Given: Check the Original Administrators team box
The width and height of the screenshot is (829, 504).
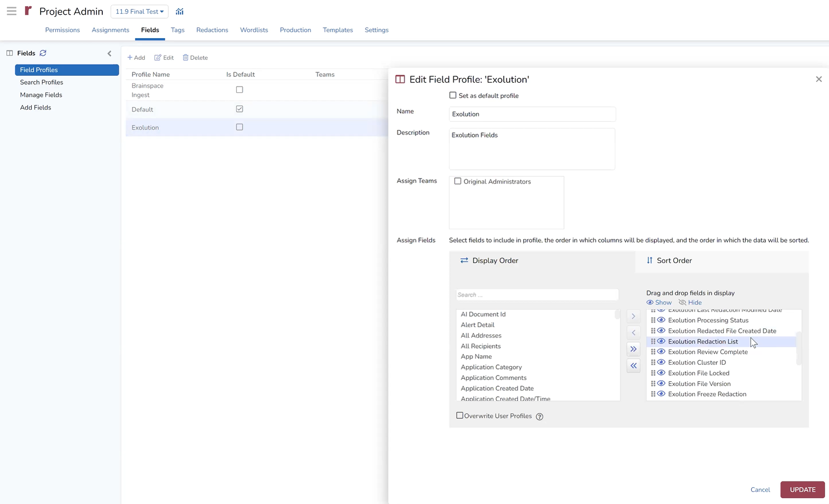Looking at the screenshot, I should [458, 181].
